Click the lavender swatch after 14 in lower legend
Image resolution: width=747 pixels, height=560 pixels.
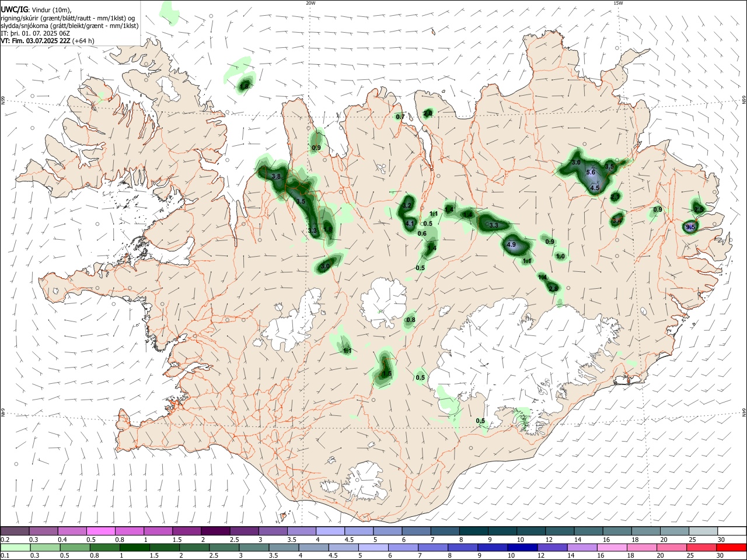(582, 548)
